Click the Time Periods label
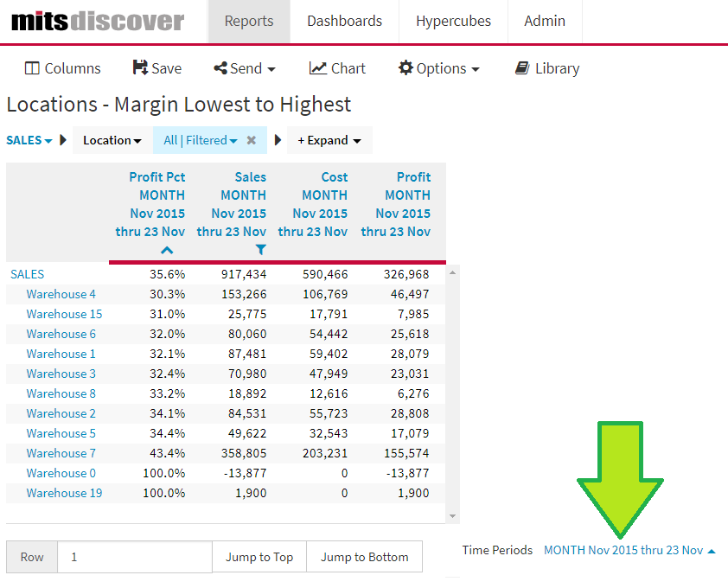 pyautogui.click(x=497, y=550)
